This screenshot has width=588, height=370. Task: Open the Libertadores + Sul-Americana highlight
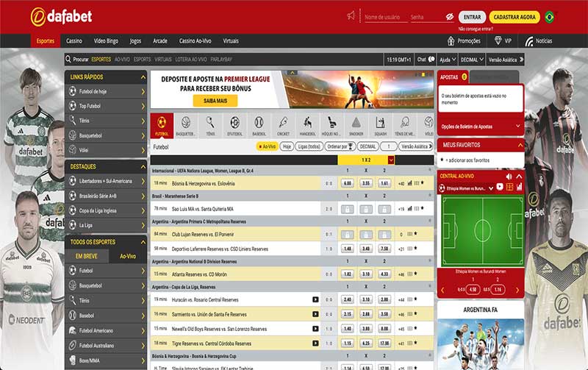click(x=106, y=181)
